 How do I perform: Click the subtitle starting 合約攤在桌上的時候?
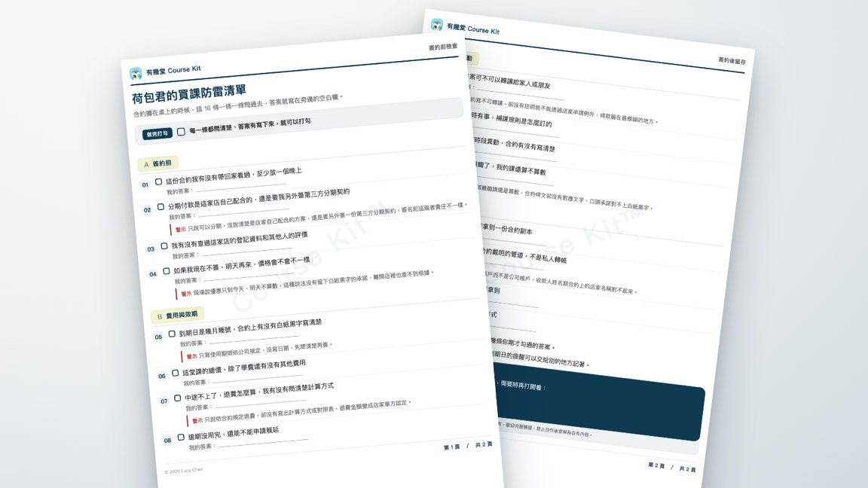(x=237, y=105)
